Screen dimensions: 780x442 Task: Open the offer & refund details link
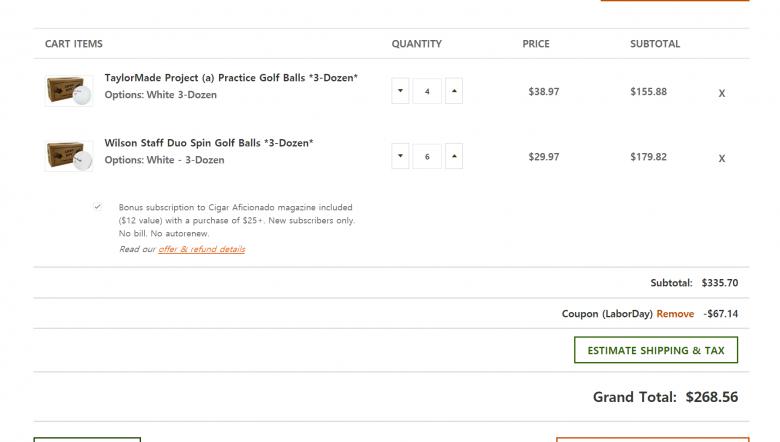click(x=201, y=249)
